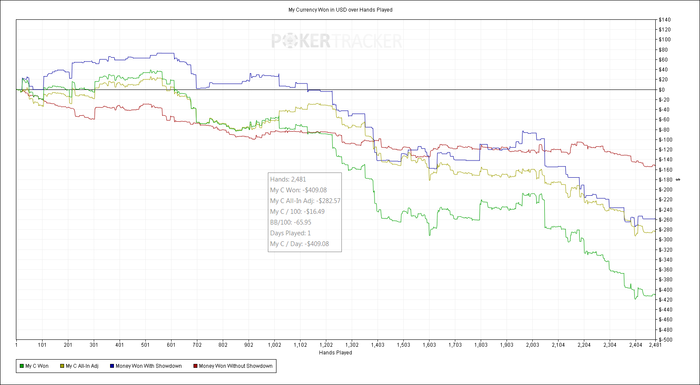Click the final '2,481' label on the x-axis
The image size is (700, 385).
point(654,345)
